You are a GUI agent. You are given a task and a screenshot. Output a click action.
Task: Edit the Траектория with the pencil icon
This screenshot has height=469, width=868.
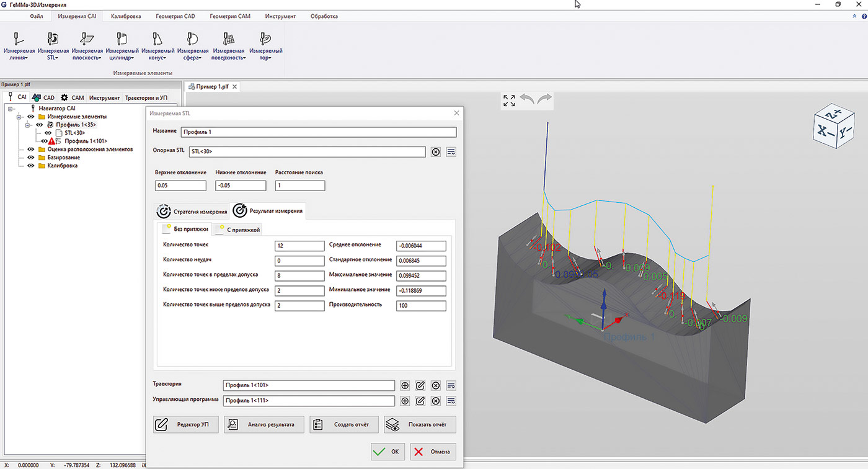coord(420,385)
